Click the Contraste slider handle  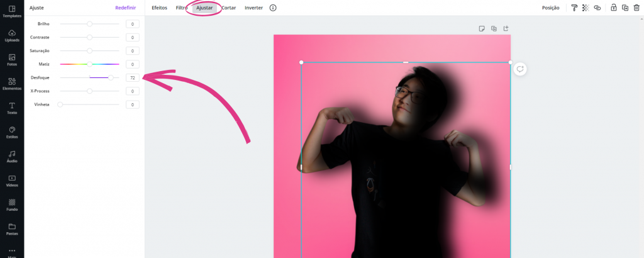coord(89,37)
